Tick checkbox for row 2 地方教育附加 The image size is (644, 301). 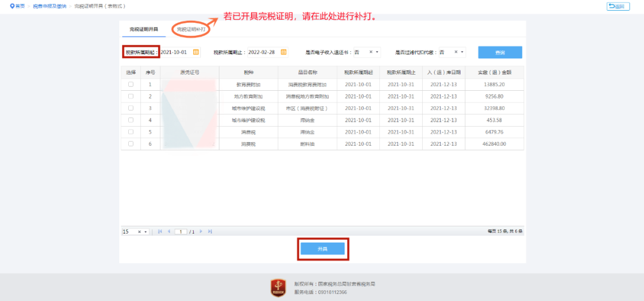pos(131,96)
